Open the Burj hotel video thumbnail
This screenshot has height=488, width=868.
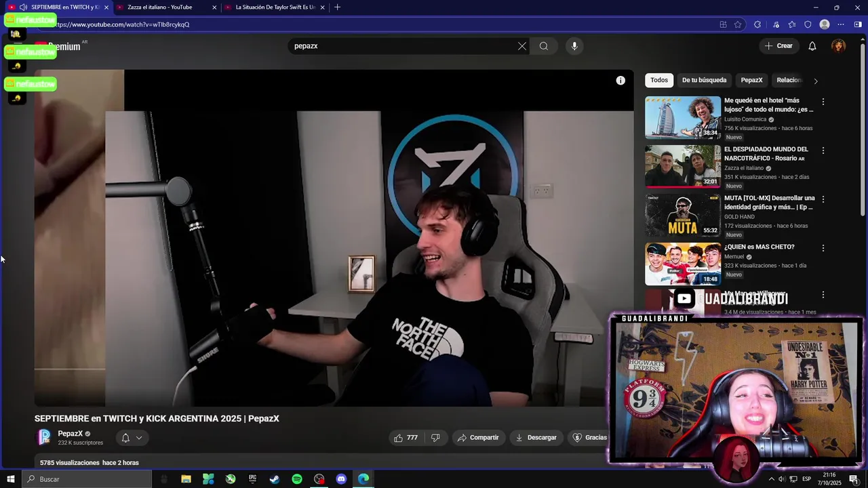(x=683, y=117)
